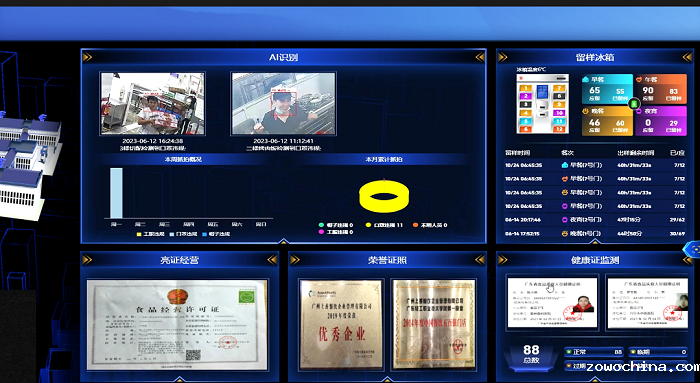Select fridge slot 8
The width and height of the screenshot is (700, 383).
pos(559,96)
